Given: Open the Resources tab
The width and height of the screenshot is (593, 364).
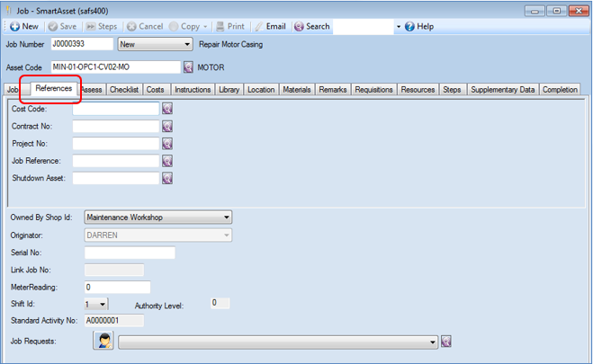Looking at the screenshot, I should tap(418, 90).
